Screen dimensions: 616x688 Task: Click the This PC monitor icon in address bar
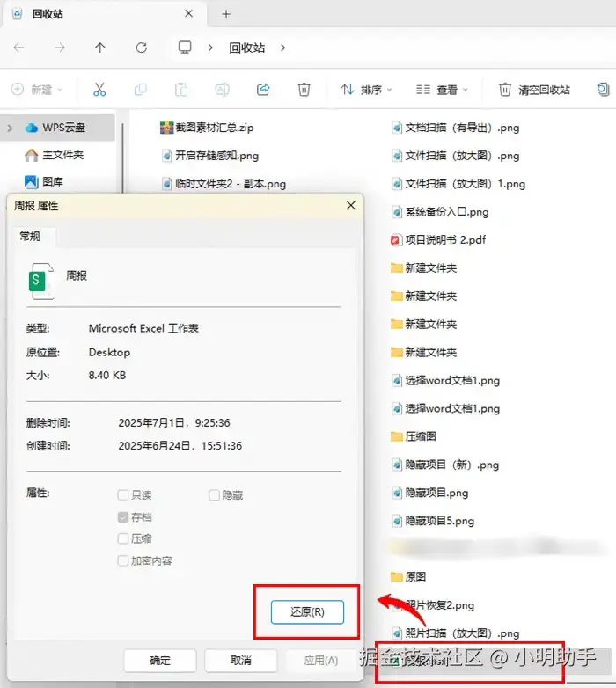pos(185,48)
